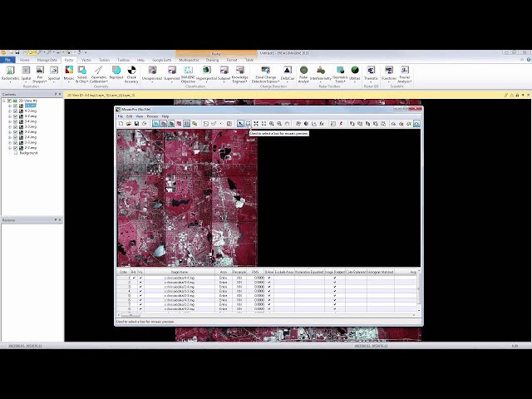
Task: Click the mosaic image preview in MosaicPro canvas
Action: tap(187, 198)
